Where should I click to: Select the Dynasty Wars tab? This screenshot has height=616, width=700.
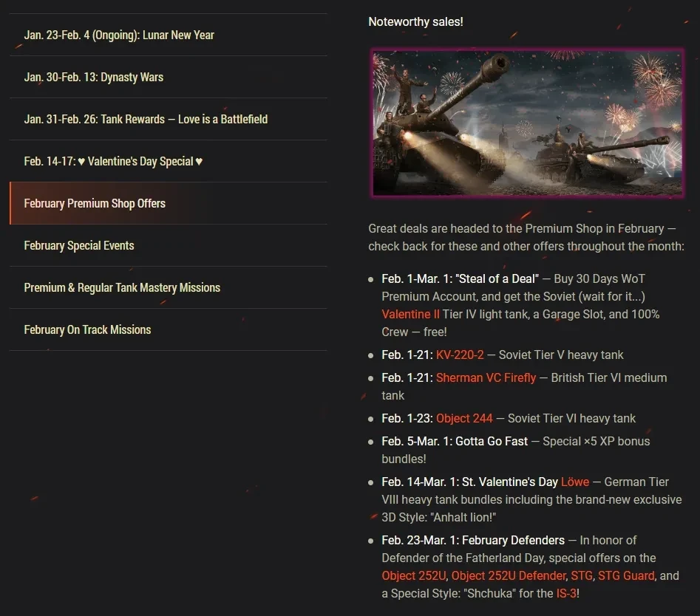tap(94, 77)
